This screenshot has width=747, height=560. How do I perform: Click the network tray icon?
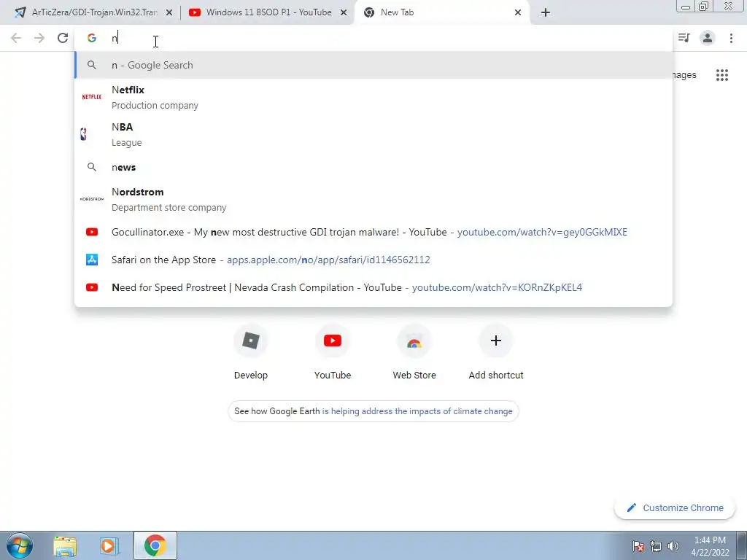tap(656, 546)
